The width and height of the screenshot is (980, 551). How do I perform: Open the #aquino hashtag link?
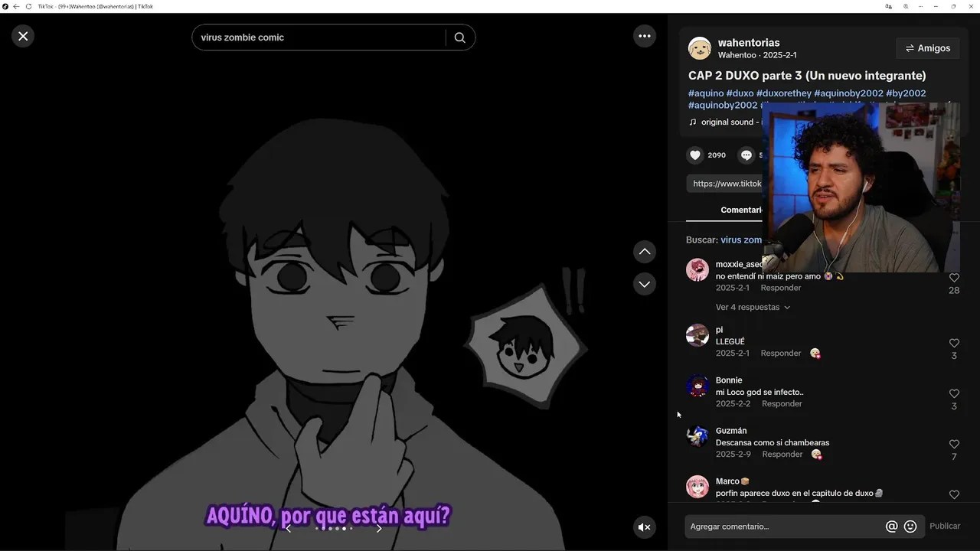coord(706,93)
